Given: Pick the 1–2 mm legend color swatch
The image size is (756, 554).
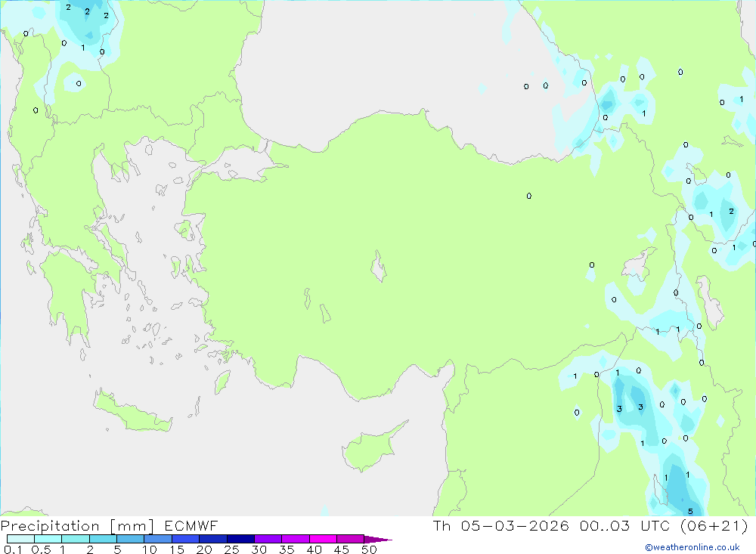Looking at the screenshot, I should pos(75,539).
